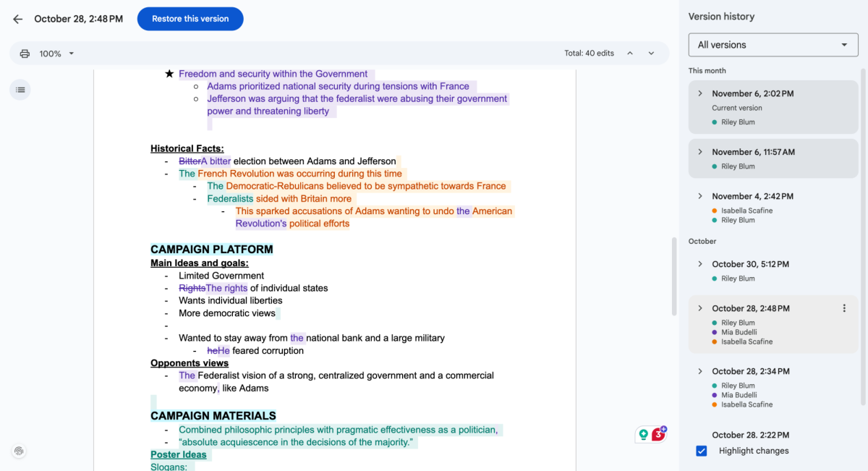Select the October 30, 5:12 PM version entry

773,271
